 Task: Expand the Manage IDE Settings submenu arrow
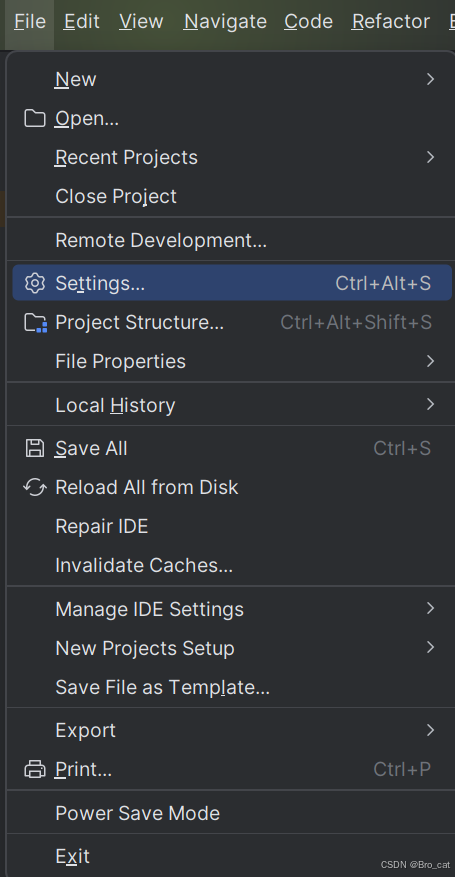tap(430, 609)
